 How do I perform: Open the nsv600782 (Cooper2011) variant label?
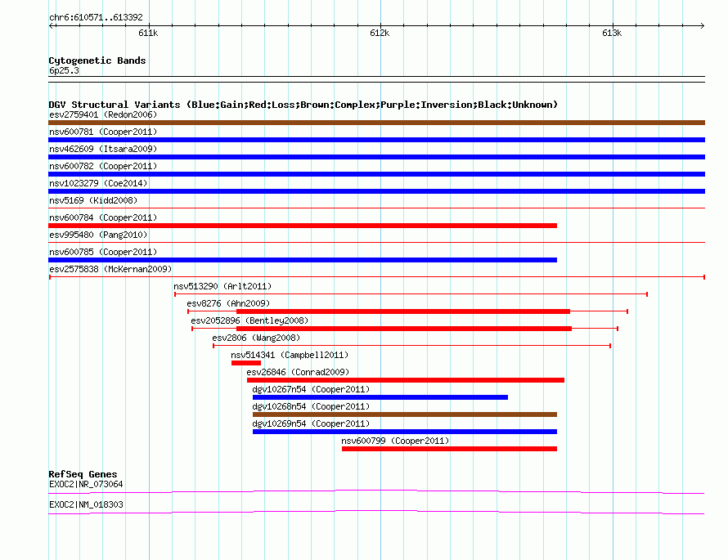[x=103, y=166]
